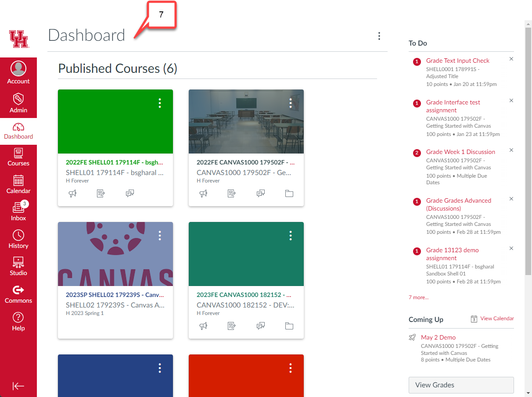532x397 pixels.
Task: Dismiss the Grade Week 1 Discussion item
Action: pos(511,150)
